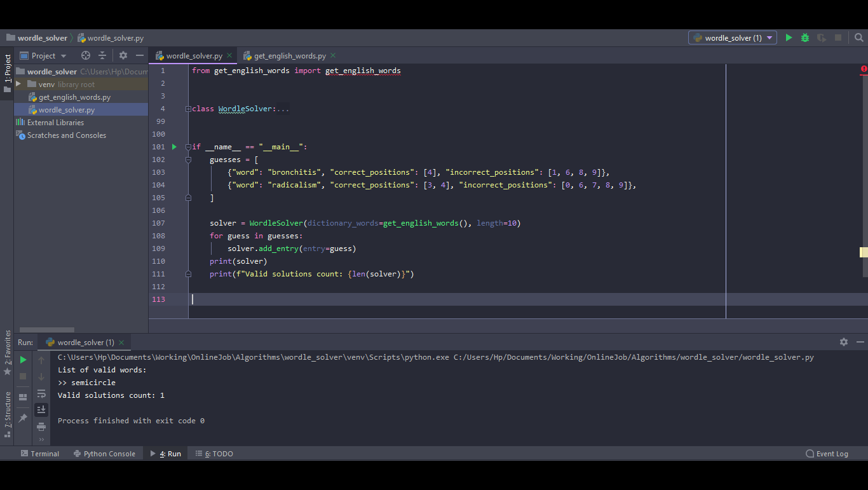Open the run configuration dropdown wordle_solver (1)
This screenshot has width=868, height=490.
(x=733, y=38)
